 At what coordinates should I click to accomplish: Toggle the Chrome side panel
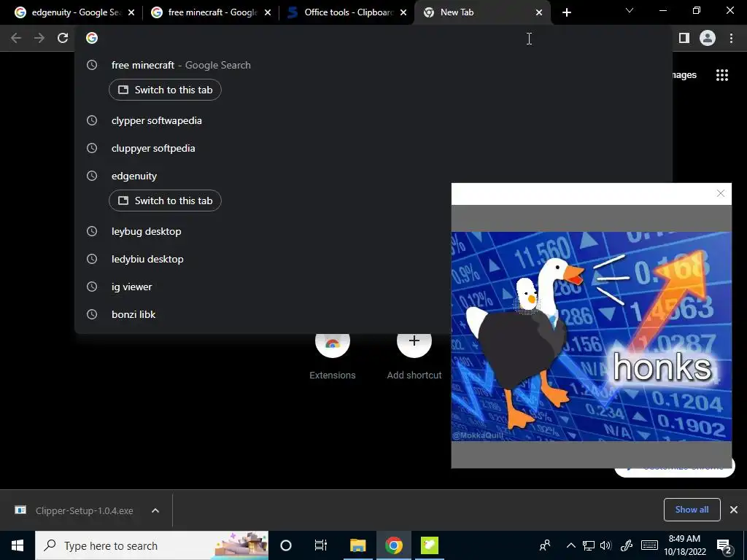click(x=684, y=38)
